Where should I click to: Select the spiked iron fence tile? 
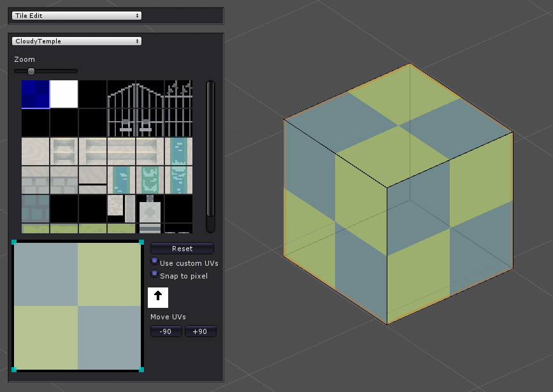178,108
